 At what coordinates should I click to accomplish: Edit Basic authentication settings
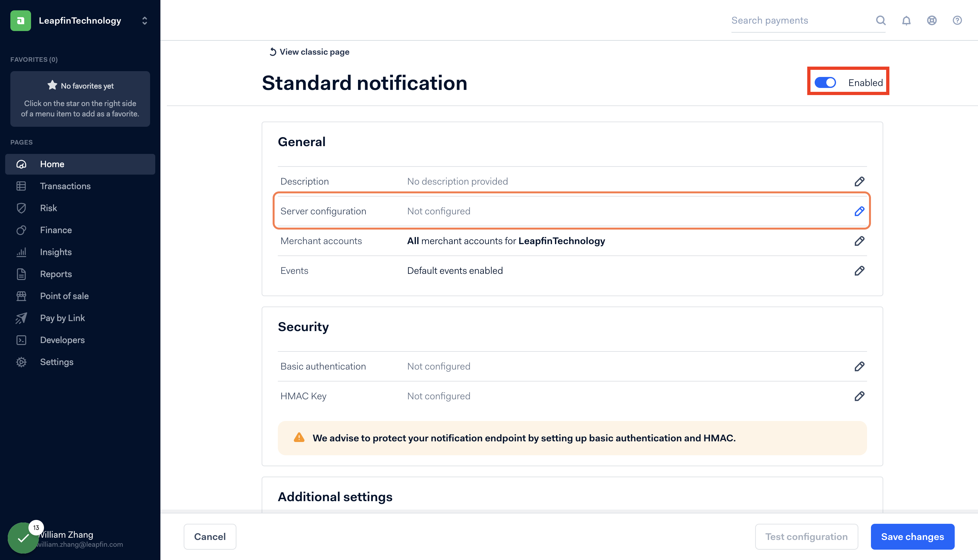[859, 367]
